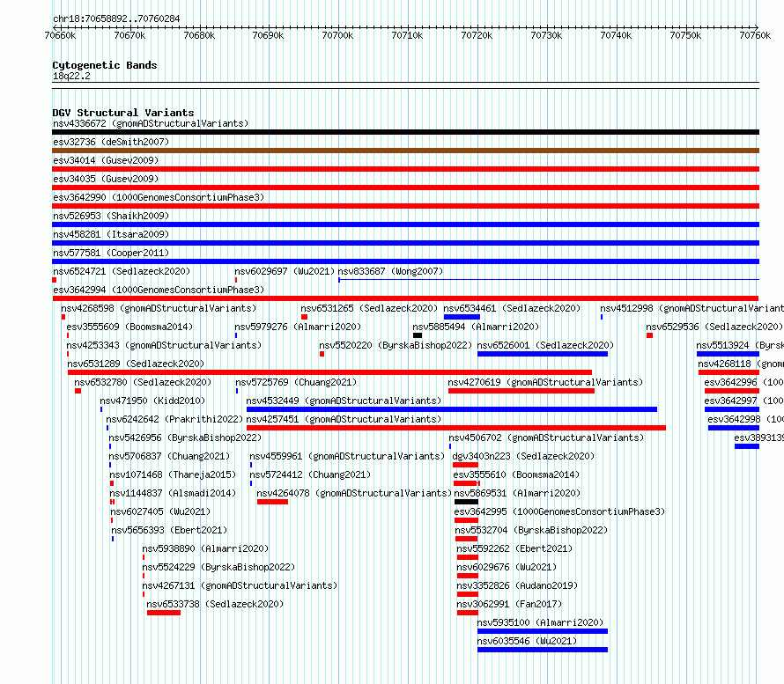Select the blue nsv458281 Itsara2009 bar
This screenshot has height=684, width=784.
coord(405,243)
